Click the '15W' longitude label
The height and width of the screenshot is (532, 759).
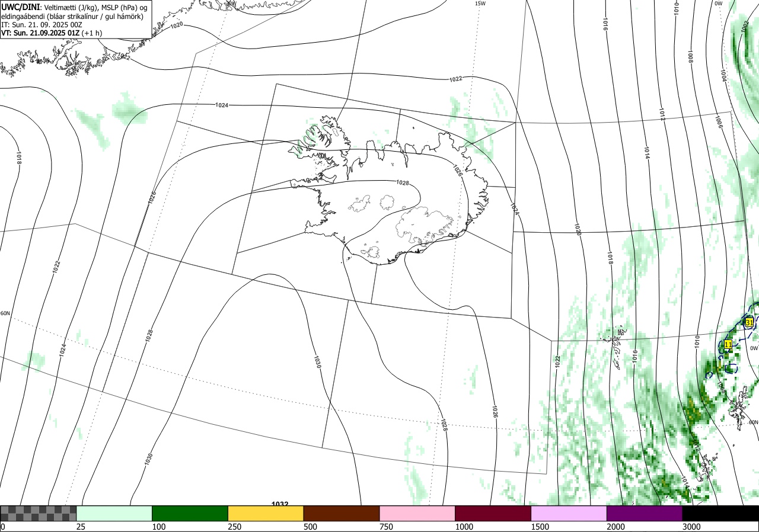[480, 4]
